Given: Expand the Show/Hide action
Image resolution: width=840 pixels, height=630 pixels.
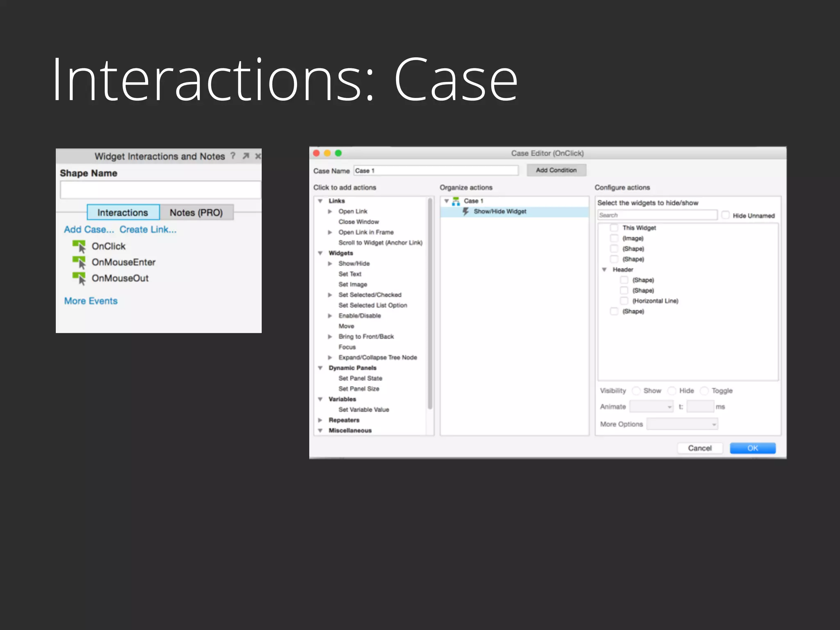Looking at the screenshot, I should point(330,263).
